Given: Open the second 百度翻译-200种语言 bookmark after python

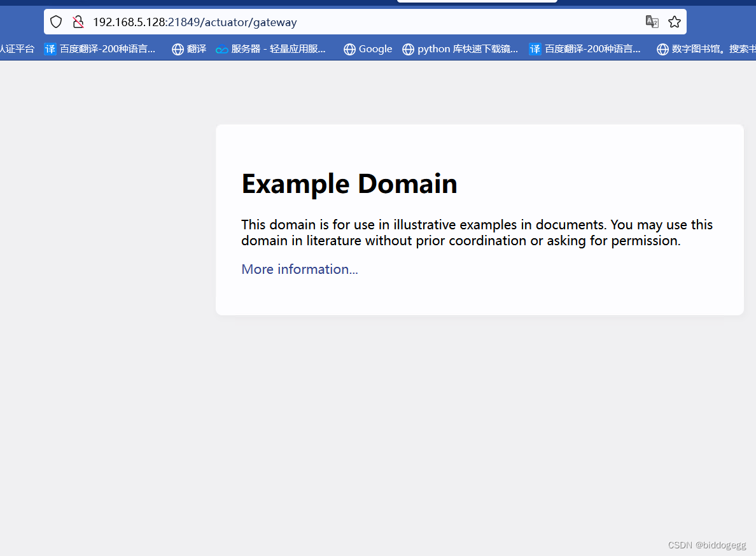Looking at the screenshot, I should click(585, 49).
